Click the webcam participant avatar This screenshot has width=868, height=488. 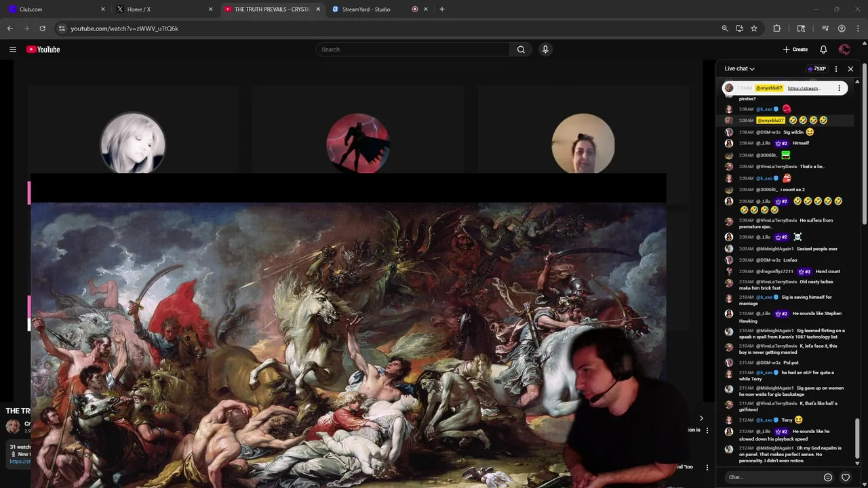coord(583,144)
